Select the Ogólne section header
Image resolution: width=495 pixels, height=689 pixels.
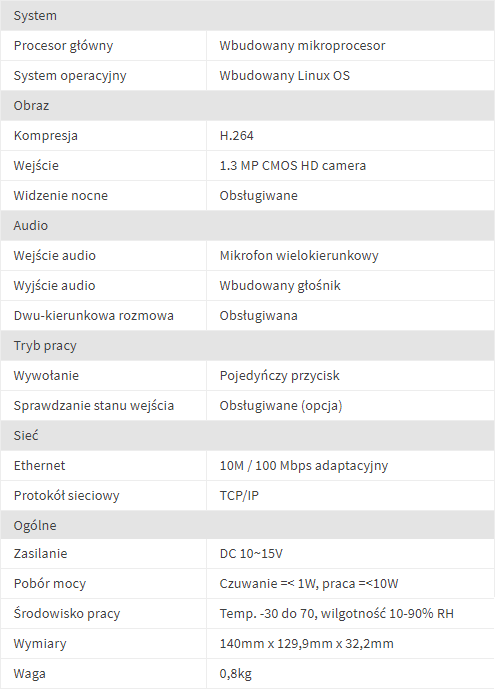coord(247,525)
